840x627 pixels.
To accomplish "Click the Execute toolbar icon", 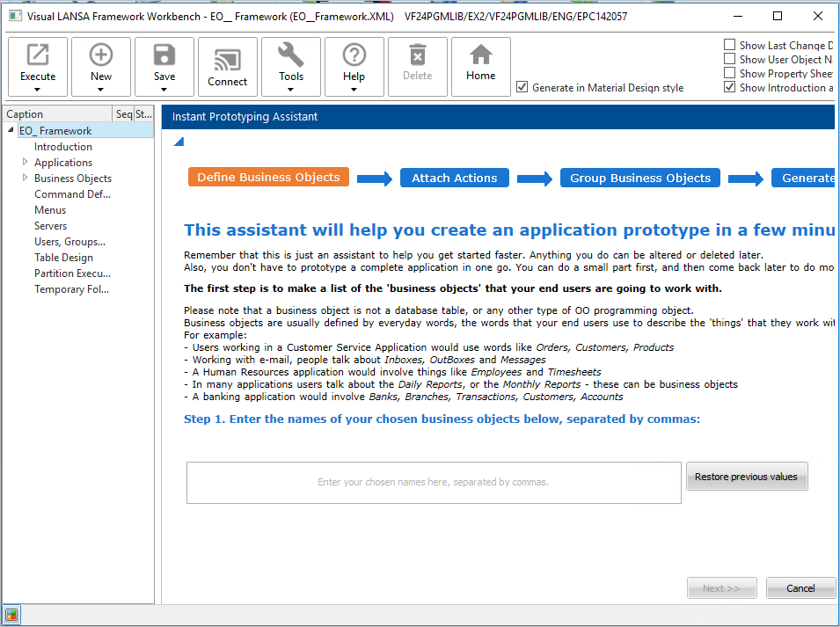I will [38, 55].
